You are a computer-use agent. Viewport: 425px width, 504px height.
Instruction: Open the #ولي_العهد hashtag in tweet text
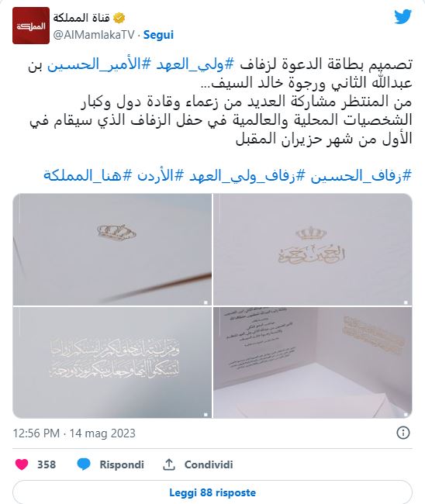tap(195, 64)
